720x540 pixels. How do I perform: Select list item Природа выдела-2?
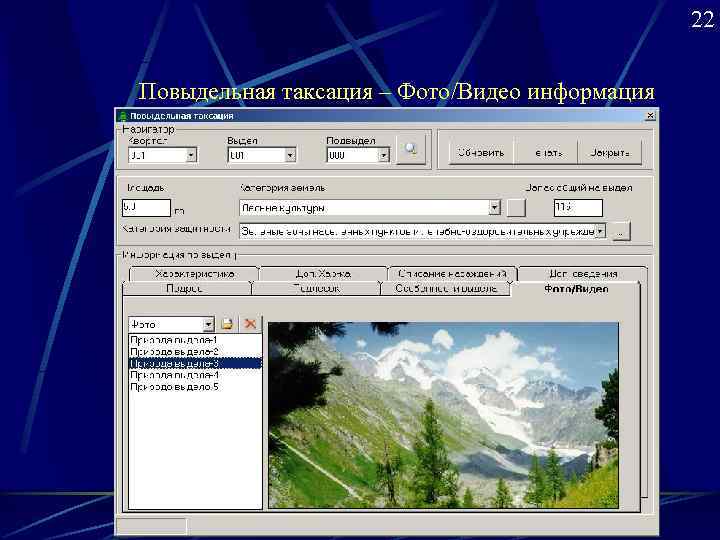(195, 352)
